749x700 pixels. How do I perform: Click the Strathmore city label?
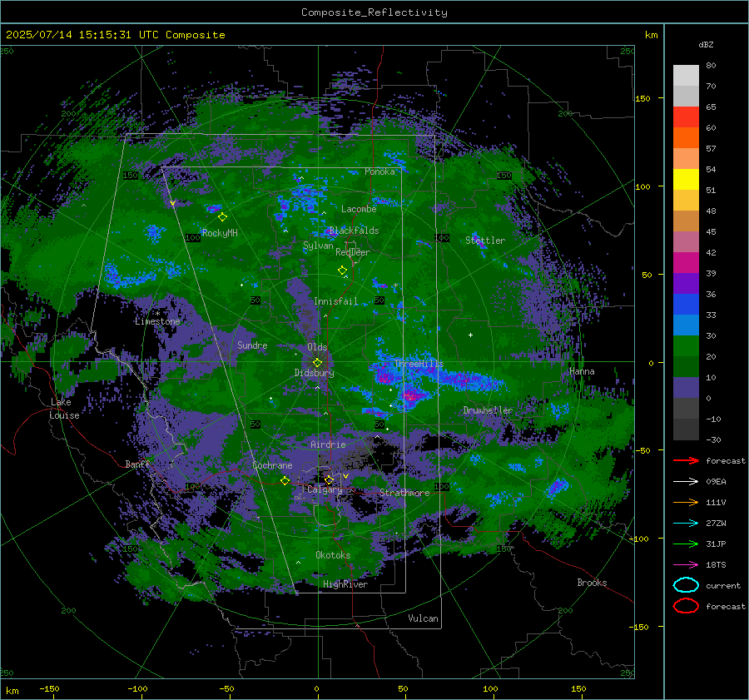[404, 493]
